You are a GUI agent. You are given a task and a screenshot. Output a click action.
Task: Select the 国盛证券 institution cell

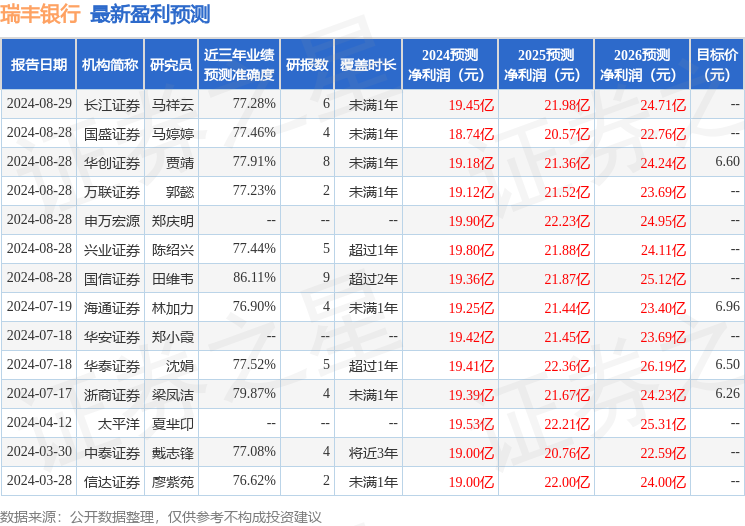112,134
